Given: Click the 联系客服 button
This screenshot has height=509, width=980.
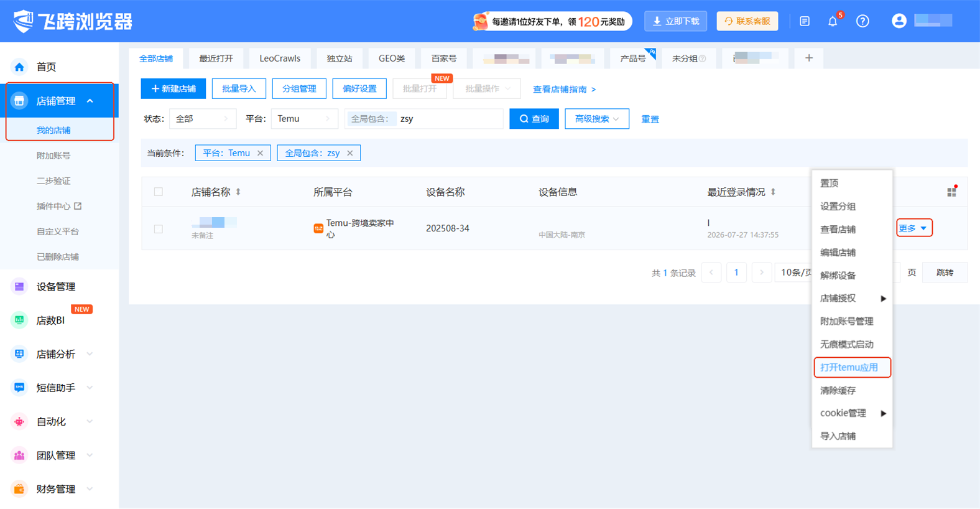Looking at the screenshot, I should click(747, 21).
